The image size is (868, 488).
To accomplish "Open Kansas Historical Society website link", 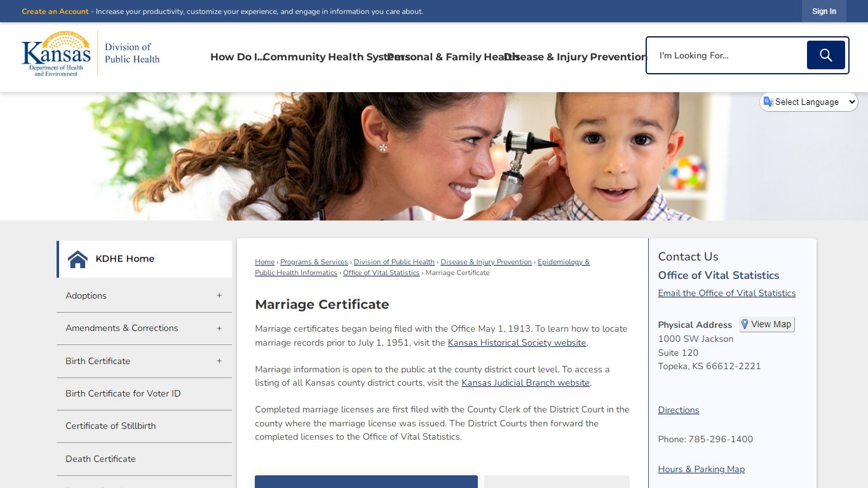I will point(517,342).
